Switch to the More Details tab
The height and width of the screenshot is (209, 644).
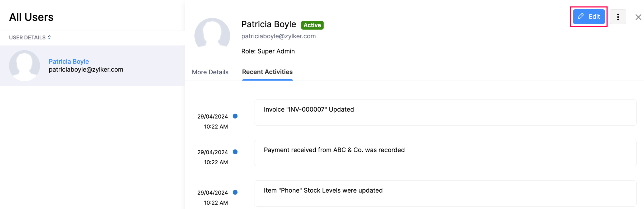tap(210, 72)
